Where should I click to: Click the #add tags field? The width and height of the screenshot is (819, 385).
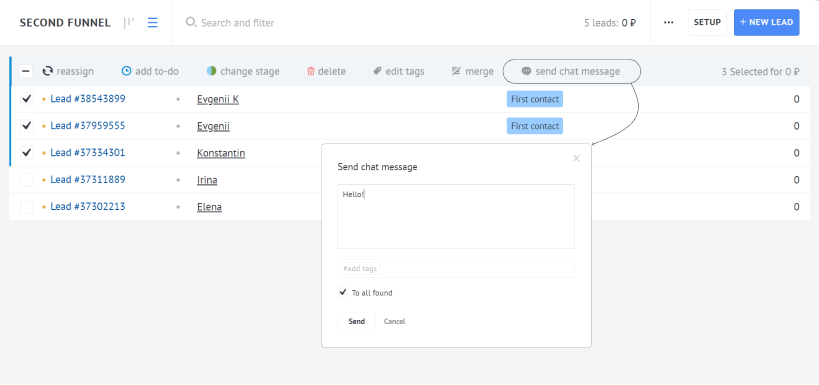[456, 269]
